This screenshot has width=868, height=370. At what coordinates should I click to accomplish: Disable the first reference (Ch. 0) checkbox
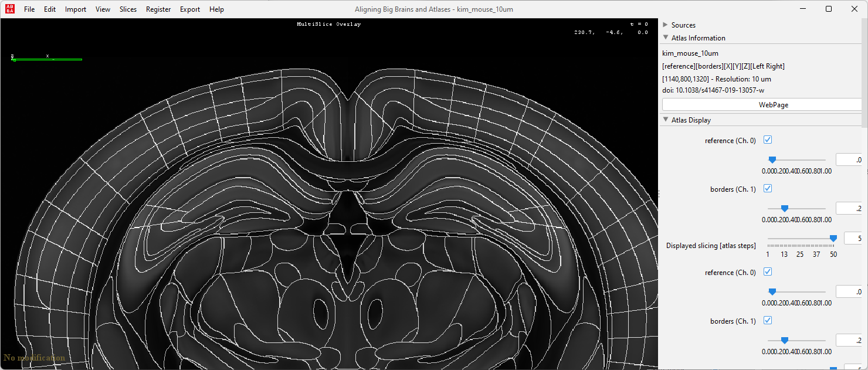click(768, 140)
